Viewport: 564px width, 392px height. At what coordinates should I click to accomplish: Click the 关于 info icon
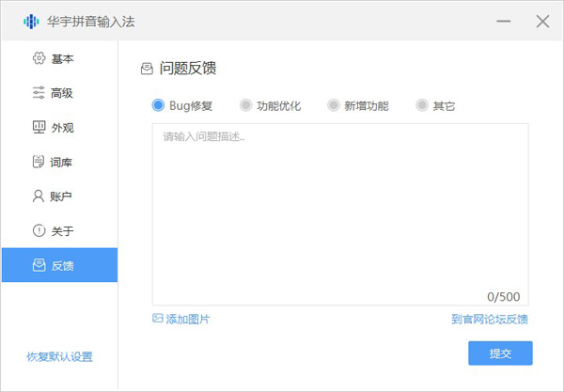pyautogui.click(x=39, y=230)
